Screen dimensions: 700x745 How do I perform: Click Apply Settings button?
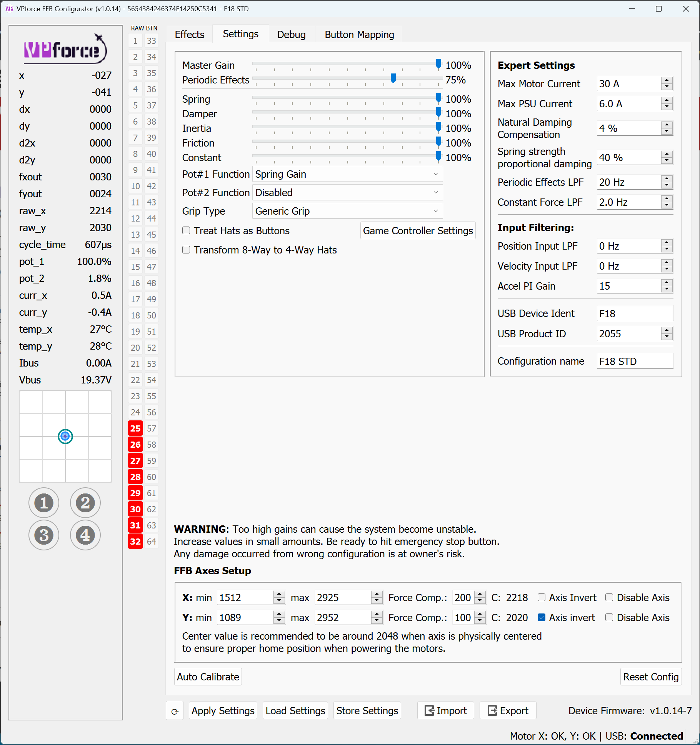tap(223, 711)
